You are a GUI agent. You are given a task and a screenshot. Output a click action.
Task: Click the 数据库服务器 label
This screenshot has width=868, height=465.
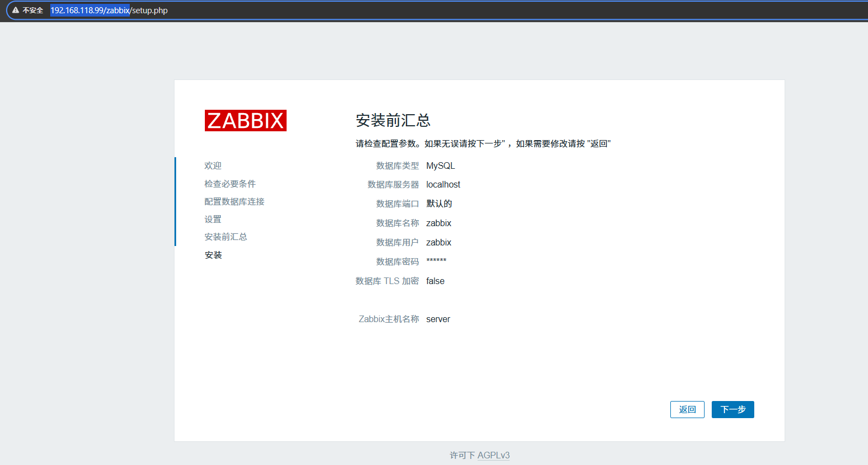[393, 184]
